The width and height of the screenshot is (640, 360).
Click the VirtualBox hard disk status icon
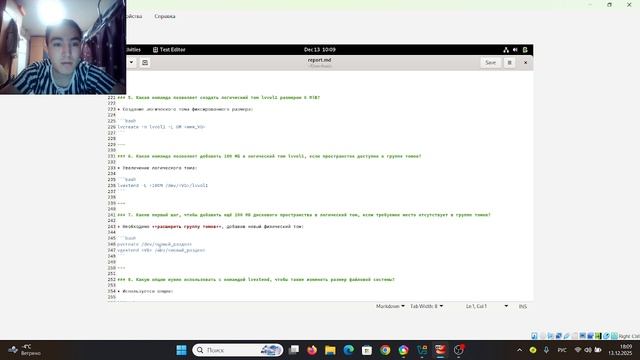[534, 336]
